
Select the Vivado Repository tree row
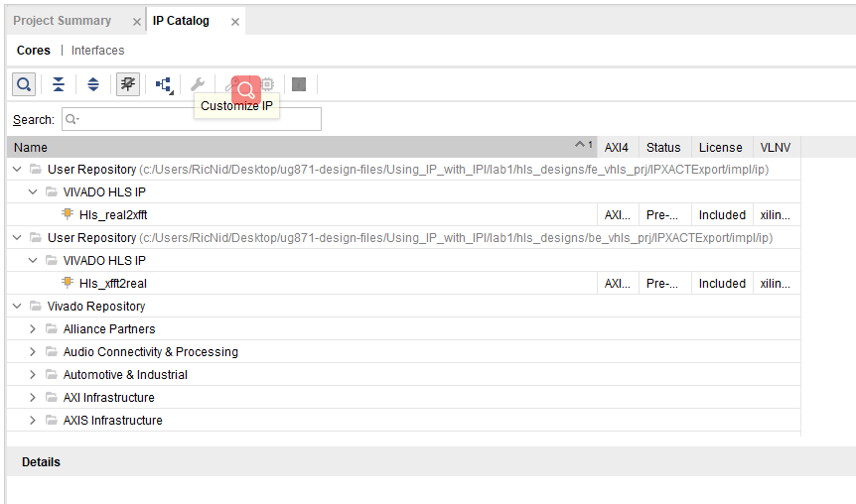click(404, 306)
